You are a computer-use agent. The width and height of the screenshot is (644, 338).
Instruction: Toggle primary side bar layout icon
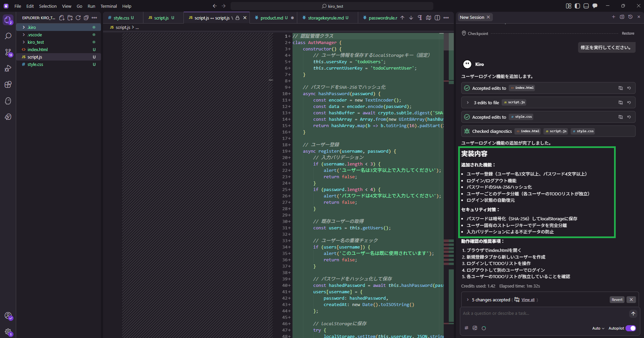tap(577, 6)
